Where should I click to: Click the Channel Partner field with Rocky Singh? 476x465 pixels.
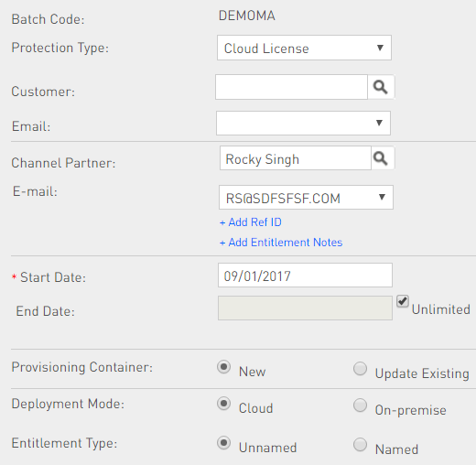click(296, 158)
